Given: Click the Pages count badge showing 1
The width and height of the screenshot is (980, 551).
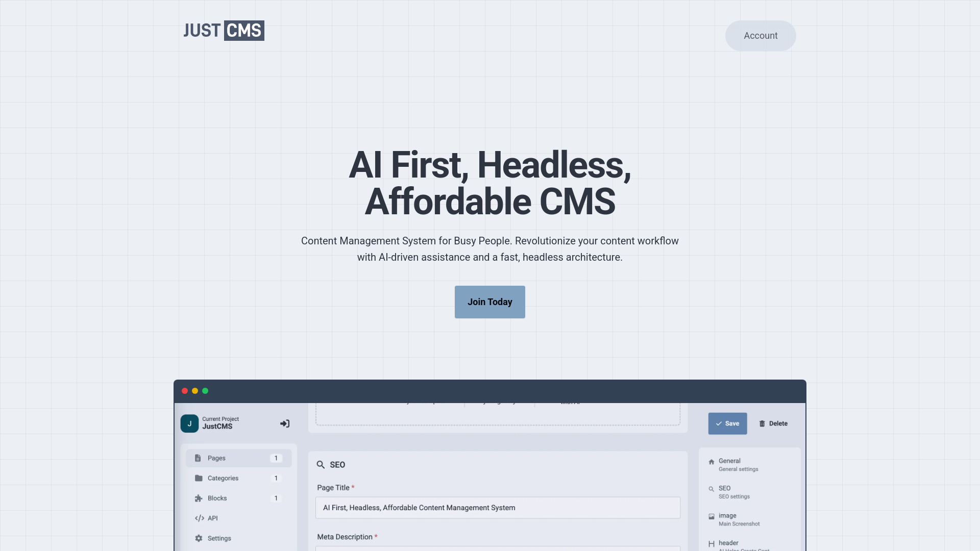Looking at the screenshot, I should tap(276, 458).
